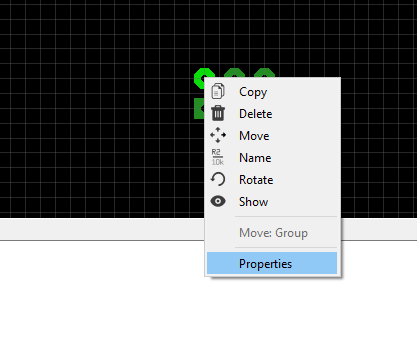Viewport: 417px width, 361px height.
Task: Click the four-arrow Move icon
Action: (218, 135)
